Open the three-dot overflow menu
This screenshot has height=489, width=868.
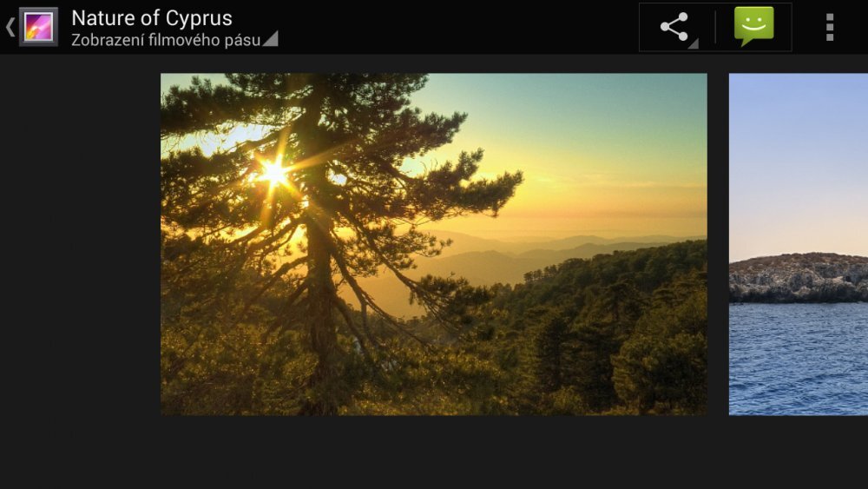point(829,27)
